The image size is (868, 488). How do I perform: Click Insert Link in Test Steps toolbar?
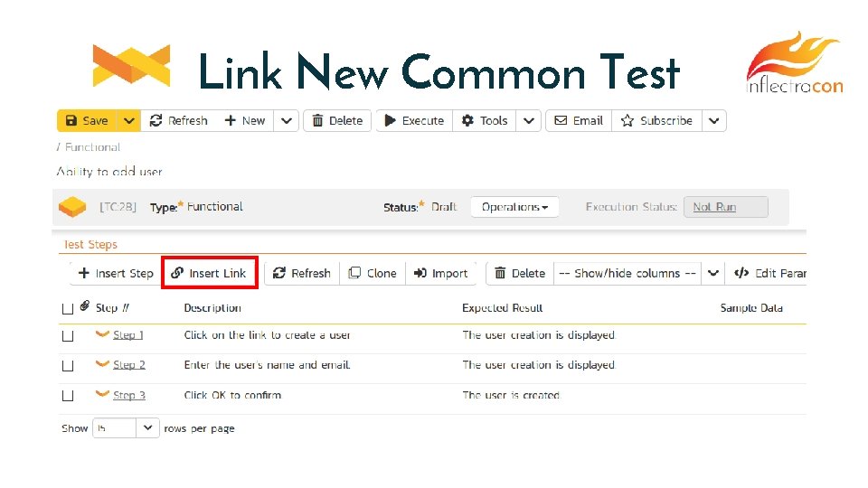209,273
